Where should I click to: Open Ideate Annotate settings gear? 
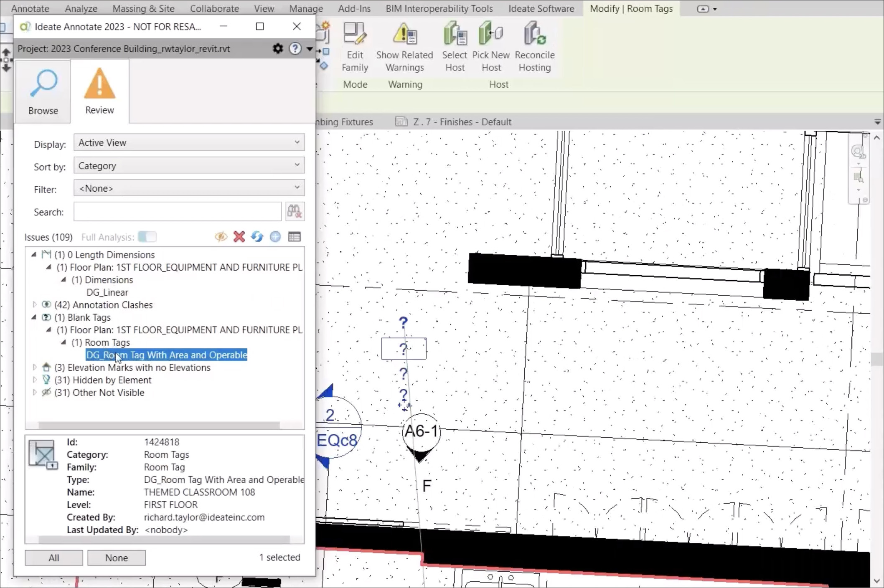pos(278,48)
